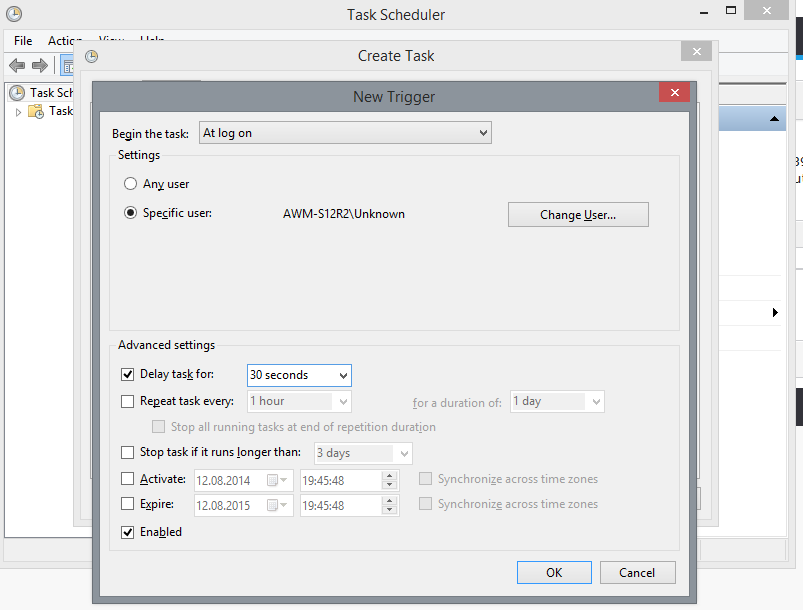Close the New Trigger dialog with red X

pyautogui.click(x=674, y=93)
